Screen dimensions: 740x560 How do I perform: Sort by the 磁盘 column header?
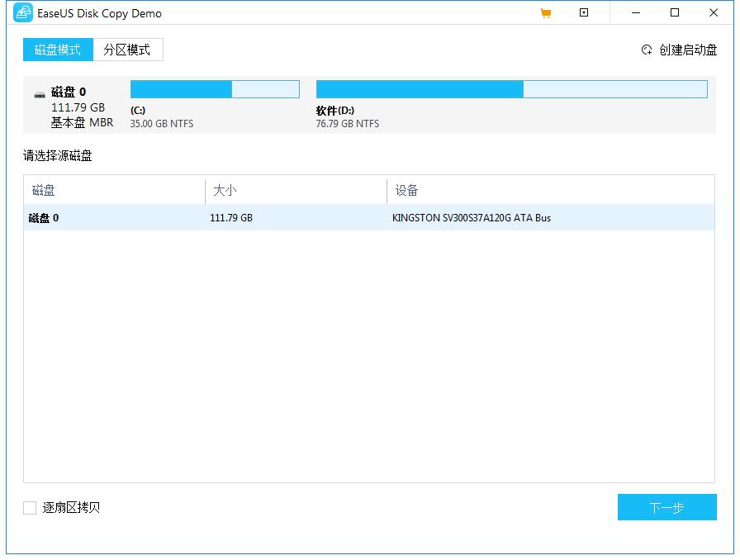point(114,191)
